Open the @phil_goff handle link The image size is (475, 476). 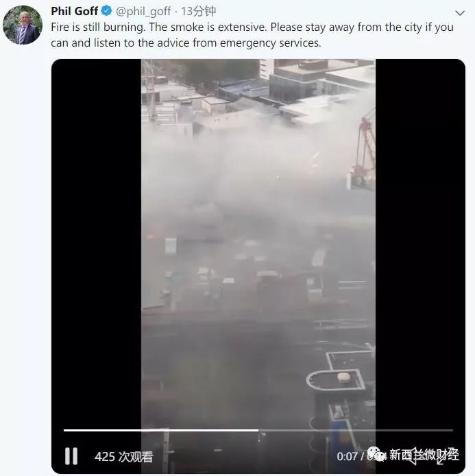(143, 11)
